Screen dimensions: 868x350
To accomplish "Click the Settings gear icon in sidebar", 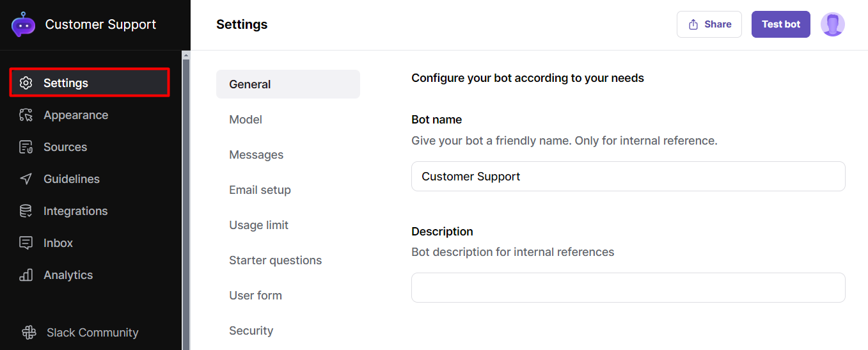I will point(26,83).
